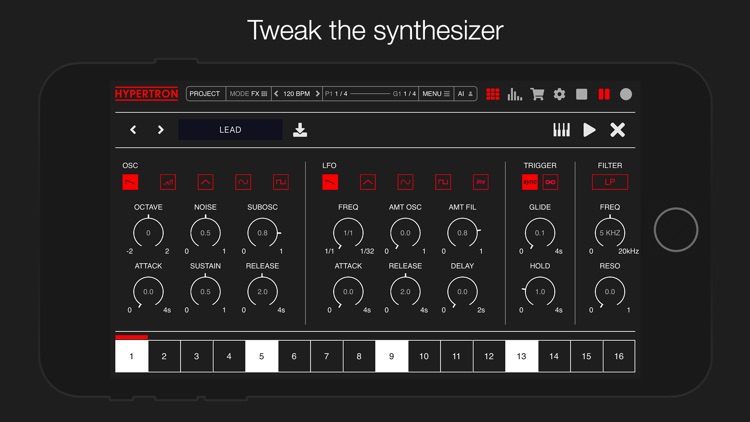Select the OSC triangle waveform
Image resolution: width=750 pixels, height=422 pixels.
coord(206,182)
